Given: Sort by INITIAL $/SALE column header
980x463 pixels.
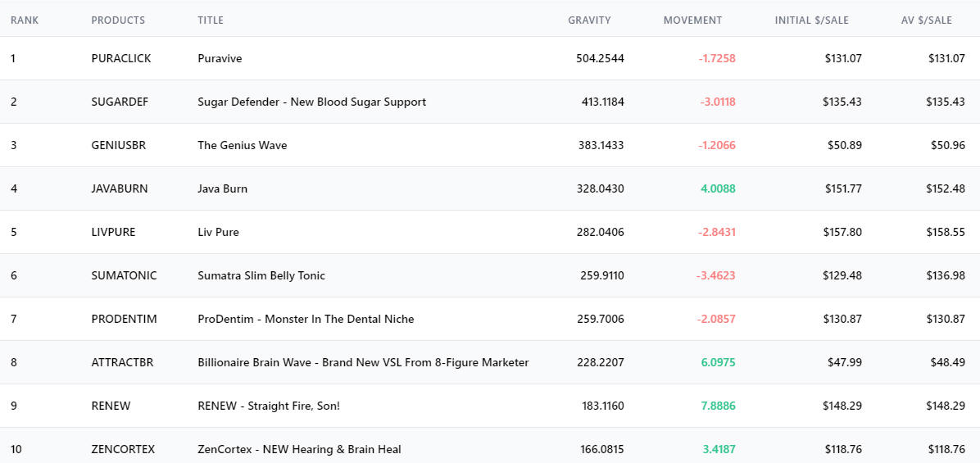Looking at the screenshot, I should (812, 20).
